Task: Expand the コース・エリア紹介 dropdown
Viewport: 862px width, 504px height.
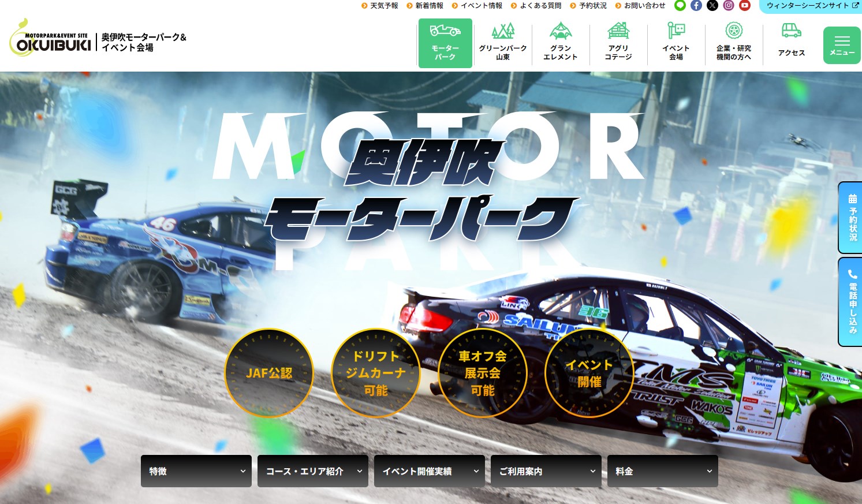Action: [x=313, y=471]
